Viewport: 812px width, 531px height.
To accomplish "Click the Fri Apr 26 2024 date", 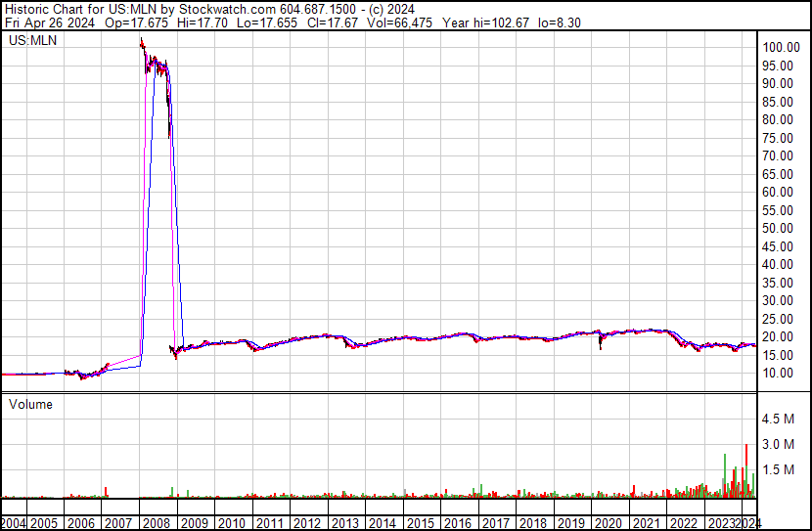I will [50, 22].
